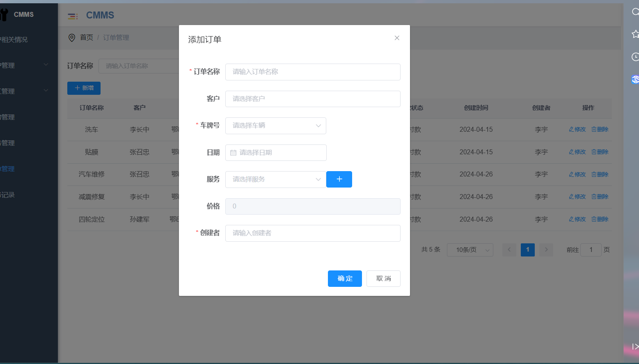Delete the 洗车 order via 删除
639x364 pixels.
pyautogui.click(x=600, y=129)
